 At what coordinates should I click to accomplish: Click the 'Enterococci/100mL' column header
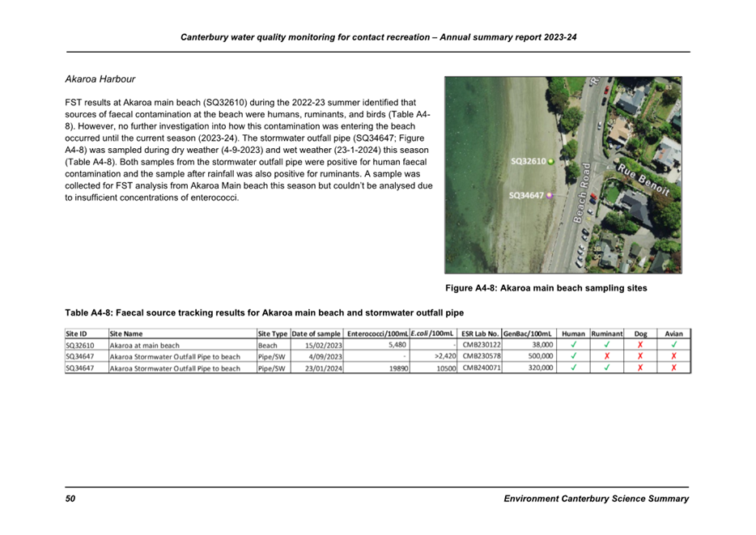tap(377, 333)
